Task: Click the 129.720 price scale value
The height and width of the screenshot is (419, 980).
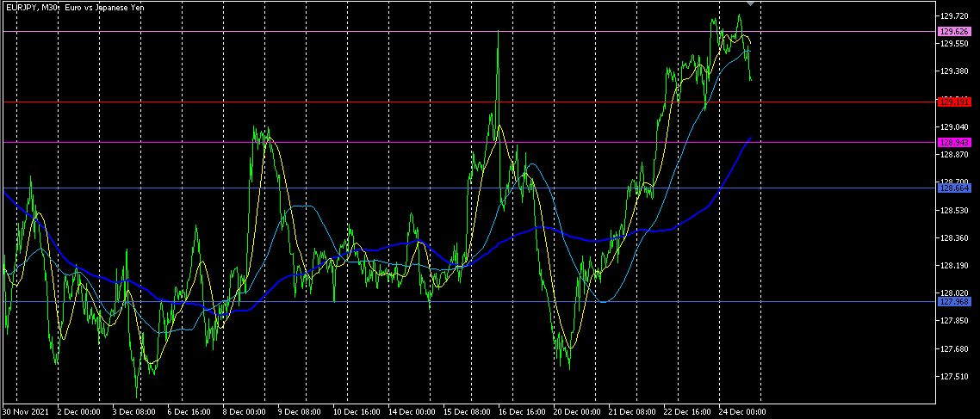Action: click(954, 15)
